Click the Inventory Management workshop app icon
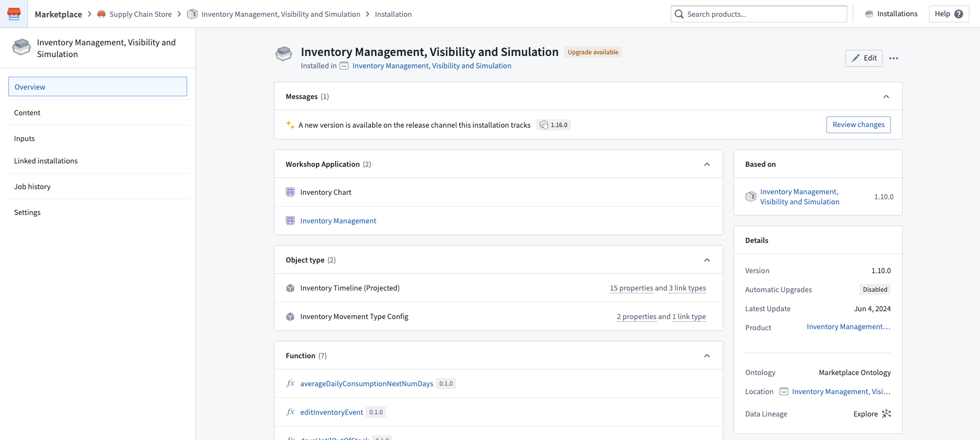 (x=290, y=221)
